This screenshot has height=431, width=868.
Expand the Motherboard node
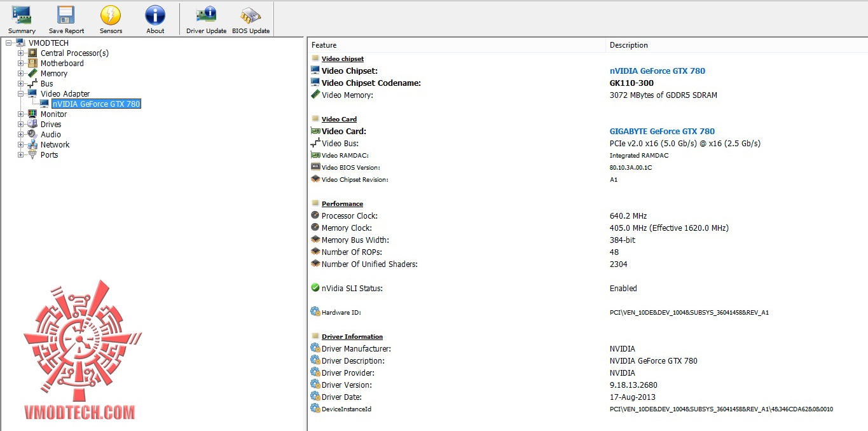pyautogui.click(x=21, y=64)
